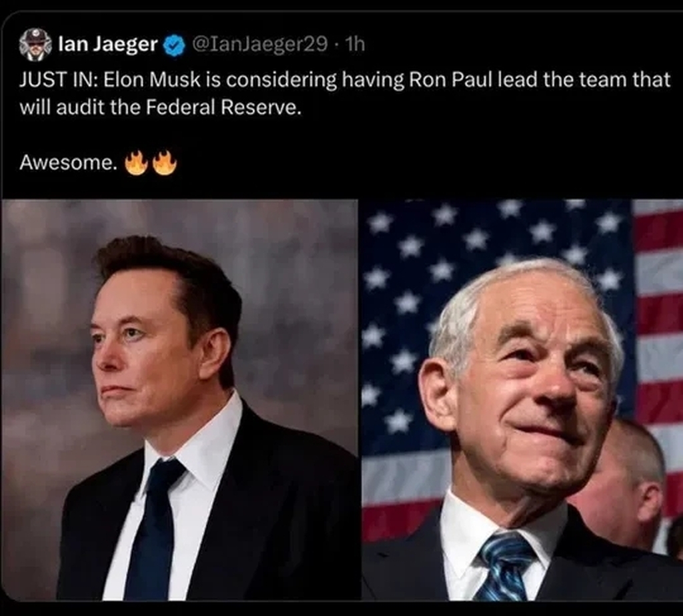
Task: Open the @IanJaeger29 handle link
Action: 260,45
